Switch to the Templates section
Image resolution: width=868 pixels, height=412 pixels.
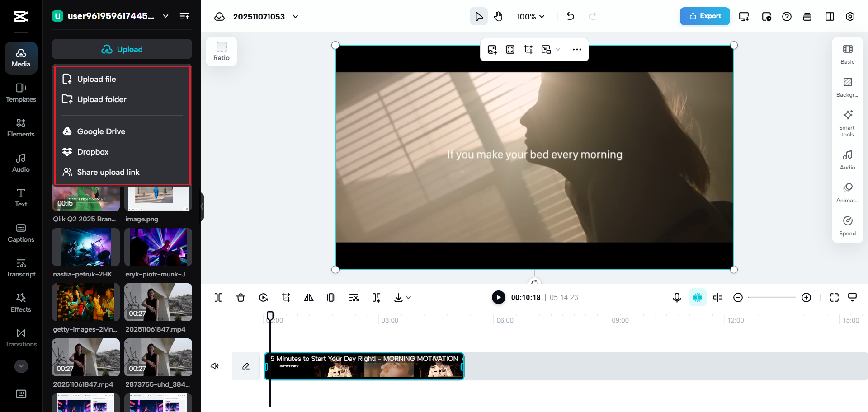click(x=20, y=93)
